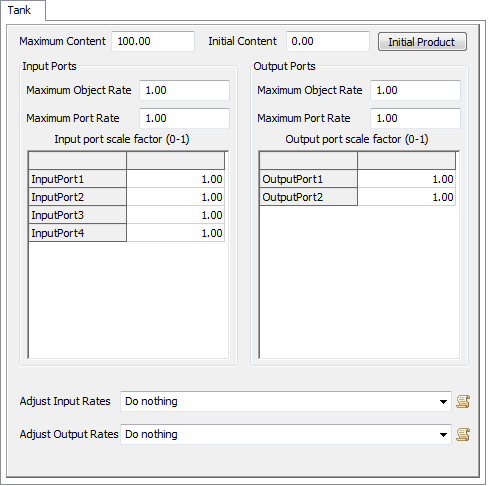488x486 pixels.
Task: Select InputPort4 scale factor cell
Action: [x=175, y=233]
